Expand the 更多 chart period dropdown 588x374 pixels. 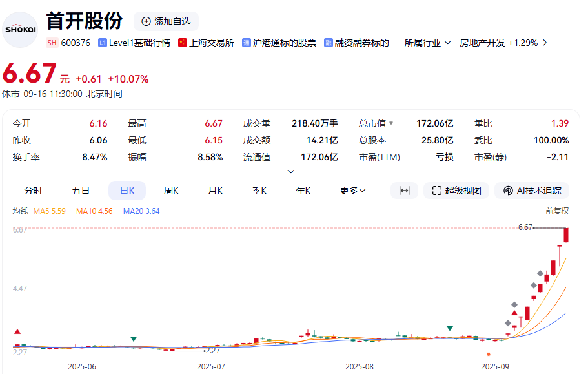352,191
